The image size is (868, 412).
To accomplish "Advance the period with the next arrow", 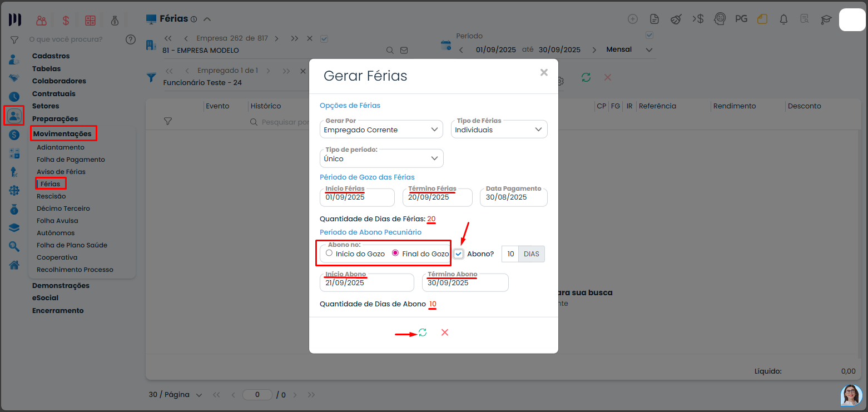I will point(594,50).
